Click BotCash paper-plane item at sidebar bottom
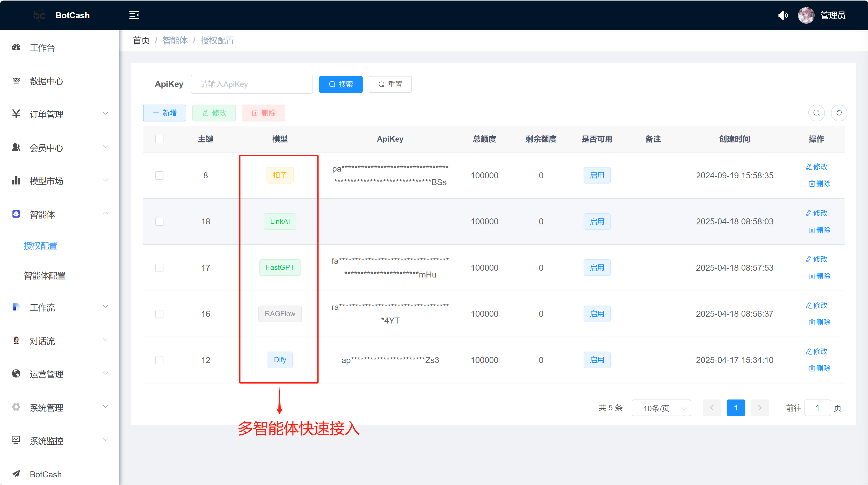 45,474
